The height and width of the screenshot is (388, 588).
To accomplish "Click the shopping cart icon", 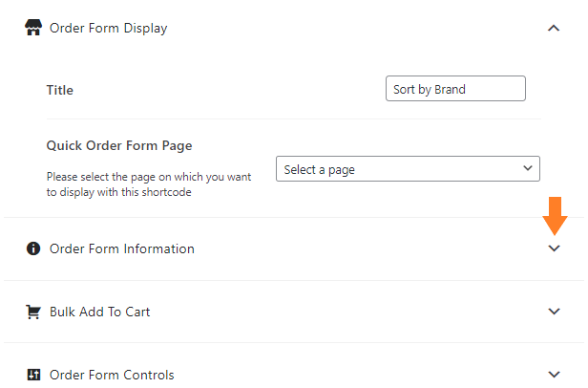I will [x=33, y=312].
